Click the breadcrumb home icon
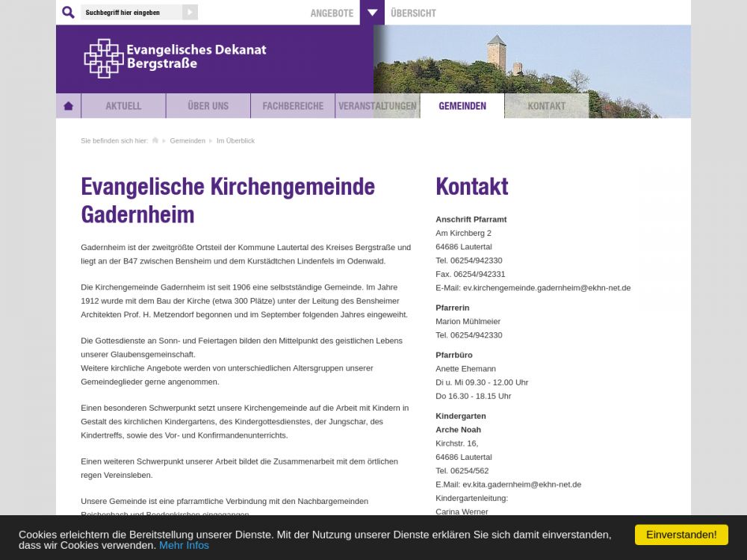This screenshot has height=560, width=747. point(155,140)
